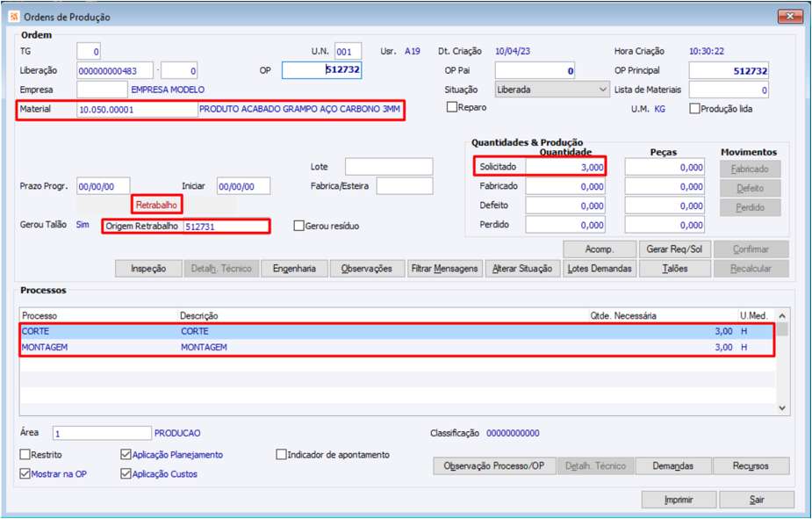
Task: Click the Material code field
Action: point(137,109)
